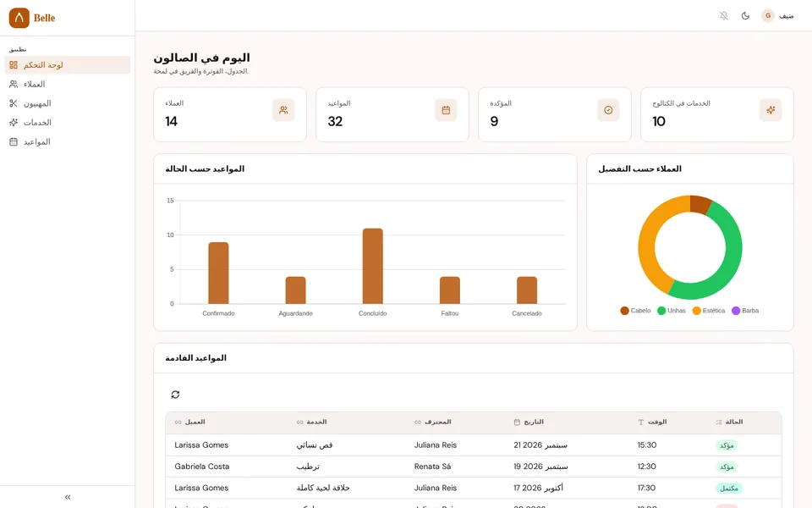
Task: Click the 12:30 time cell
Action: 647,467
